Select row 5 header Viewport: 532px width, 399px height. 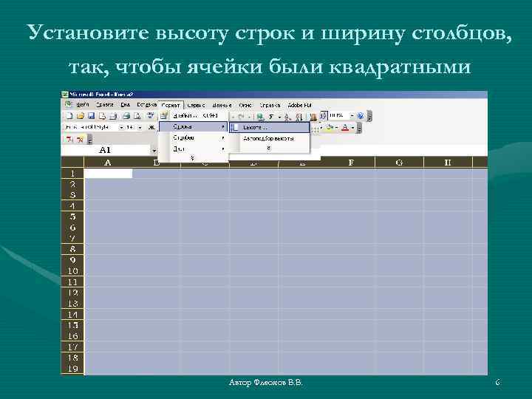point(72,216)
